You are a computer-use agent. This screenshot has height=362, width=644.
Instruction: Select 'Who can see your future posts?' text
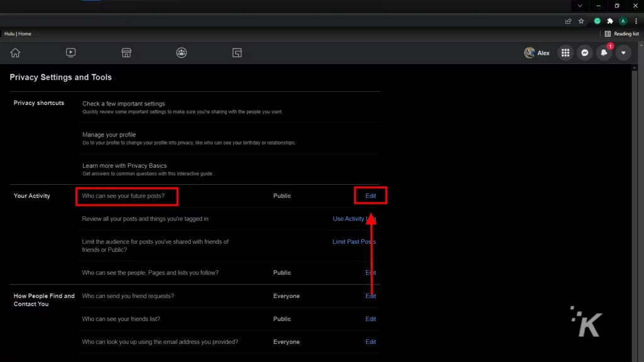(123, 196)
